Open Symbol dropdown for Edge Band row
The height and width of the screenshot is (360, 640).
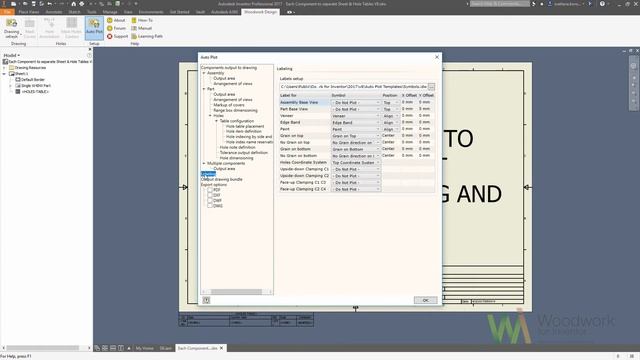click(x=356, y=122)
